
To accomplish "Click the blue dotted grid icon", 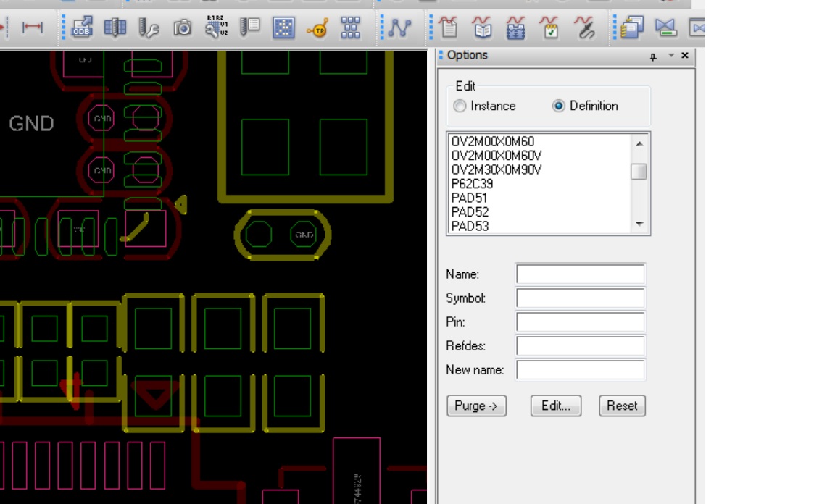I will 283,28.
